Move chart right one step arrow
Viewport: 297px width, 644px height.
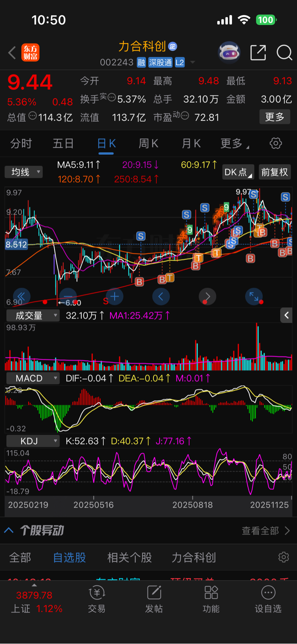(x=208, y=297)
